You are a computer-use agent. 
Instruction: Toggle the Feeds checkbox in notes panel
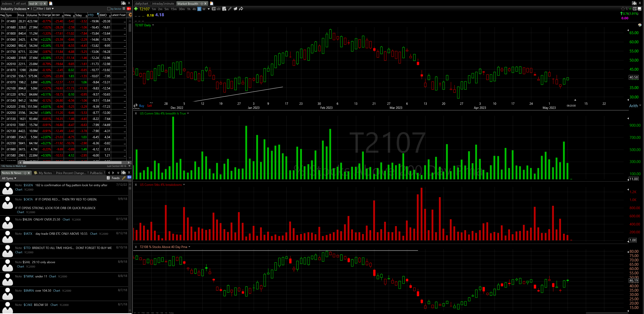tap(109, 178)
